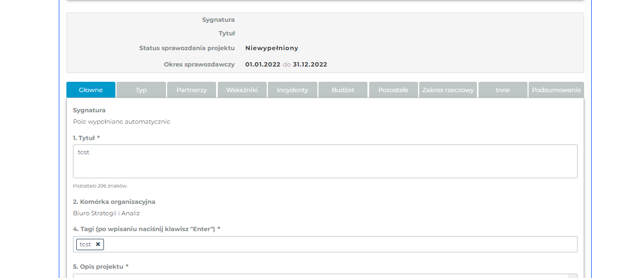Click the "5. Opis projektu" label
This screenshot has width=644, height=278.
(x=100, y=267)
